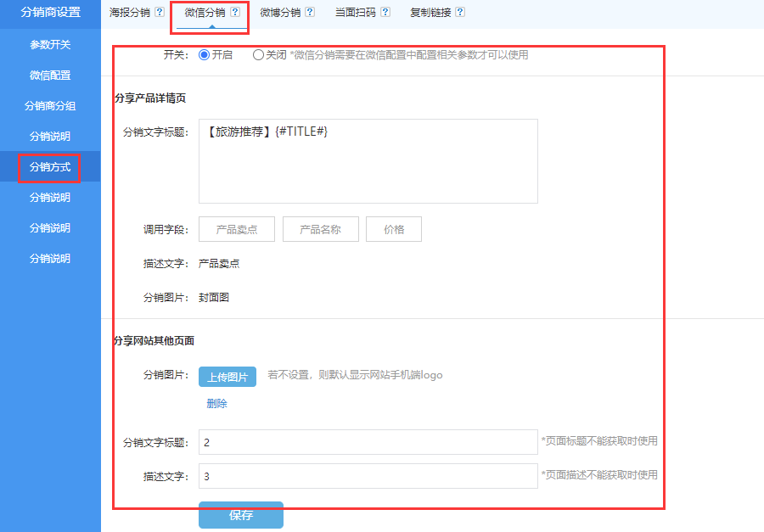
Task: Click the 删除 link under the upload button
Action: pyautogui.click(x=216, y=404)
